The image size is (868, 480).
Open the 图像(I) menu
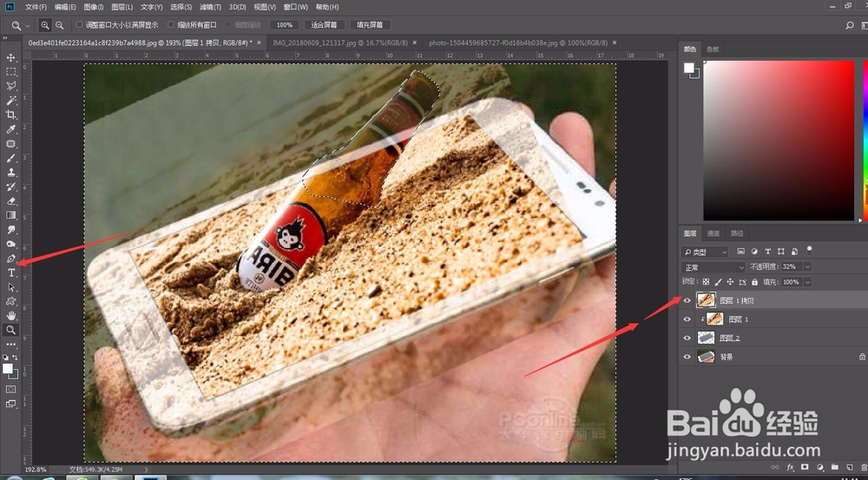94,7
